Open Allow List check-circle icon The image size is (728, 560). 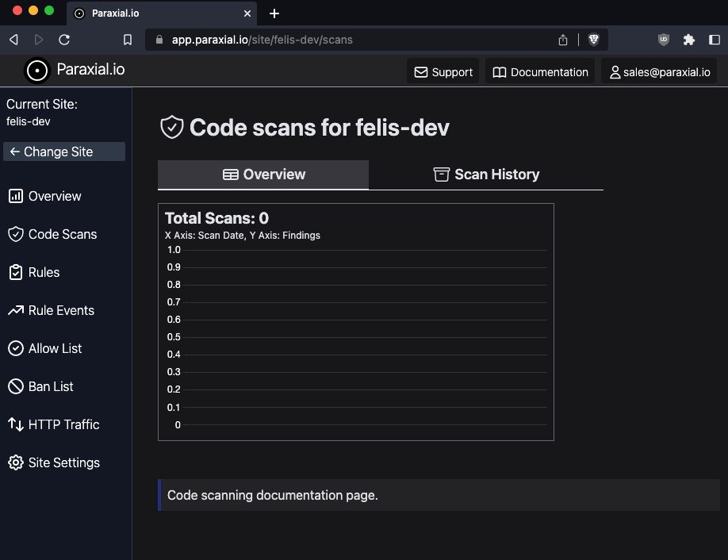(16, 349)
